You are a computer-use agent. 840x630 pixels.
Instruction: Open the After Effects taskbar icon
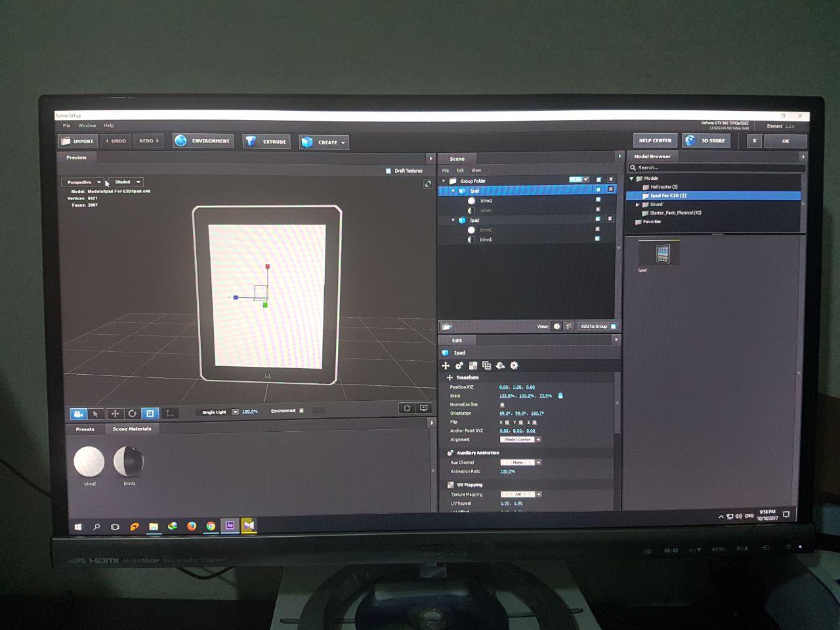point(230,526)
